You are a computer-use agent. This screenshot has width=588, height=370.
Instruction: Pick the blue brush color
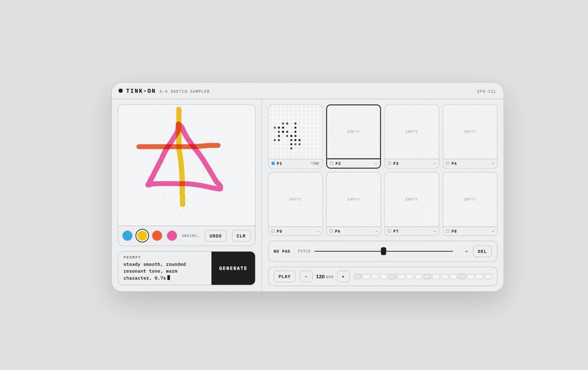tap(127, 236)
